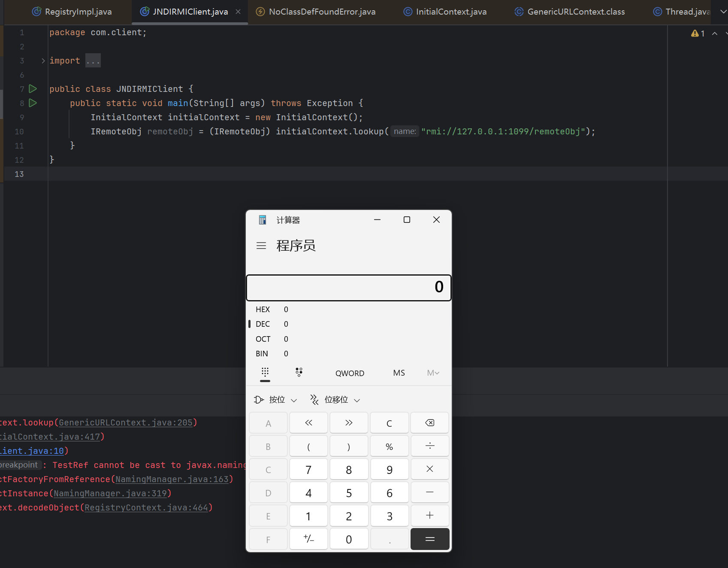Click digit 2 on calculator

click(x=349, y=516)
